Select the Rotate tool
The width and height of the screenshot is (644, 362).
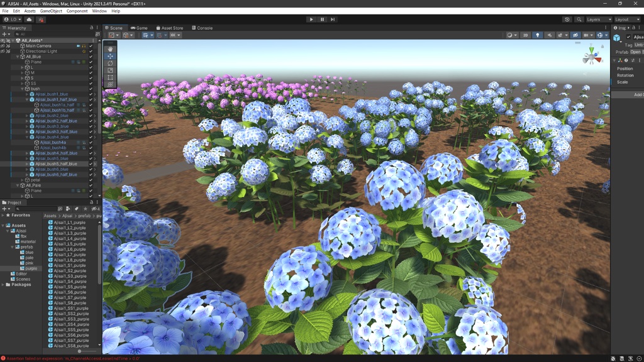[x=110, y=63]
